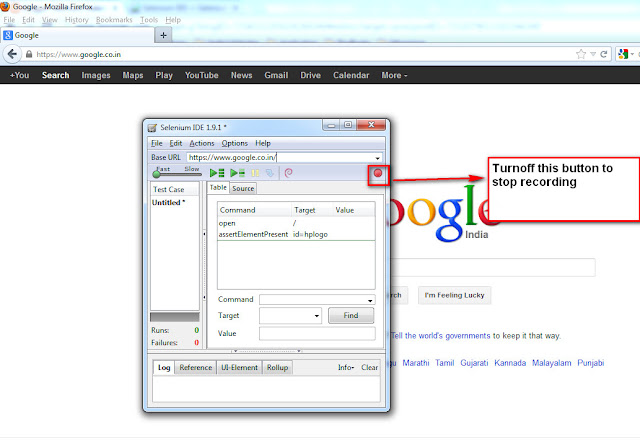Click Images in Google top bar

pyautogui.click(x=96, y=76)
